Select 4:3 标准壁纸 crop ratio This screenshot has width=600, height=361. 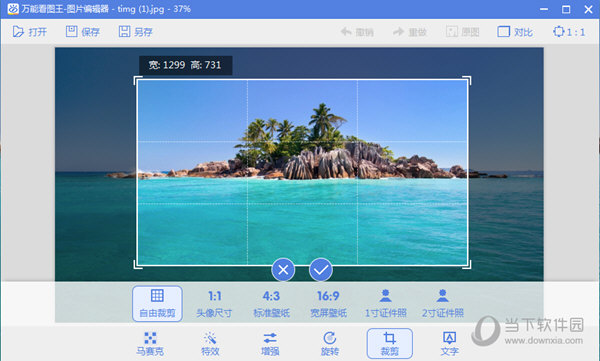point(271,304)
